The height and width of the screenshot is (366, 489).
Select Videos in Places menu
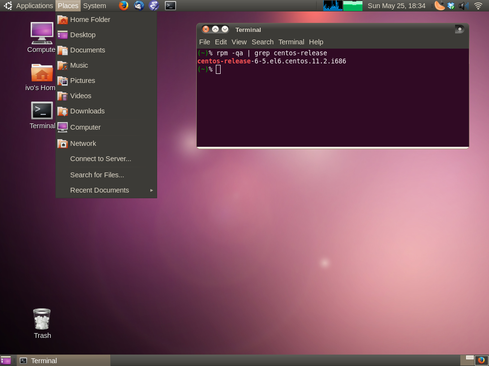tap(106, 96)
